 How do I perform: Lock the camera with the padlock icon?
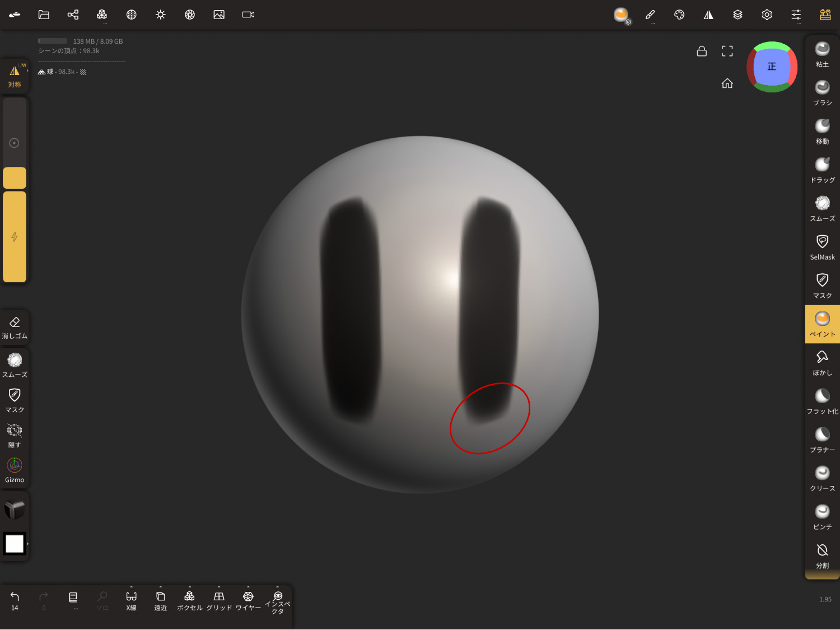(702, 52)
